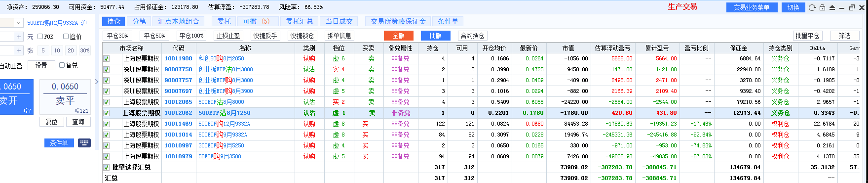Open the 委托汇总 tab

(300, 21)
